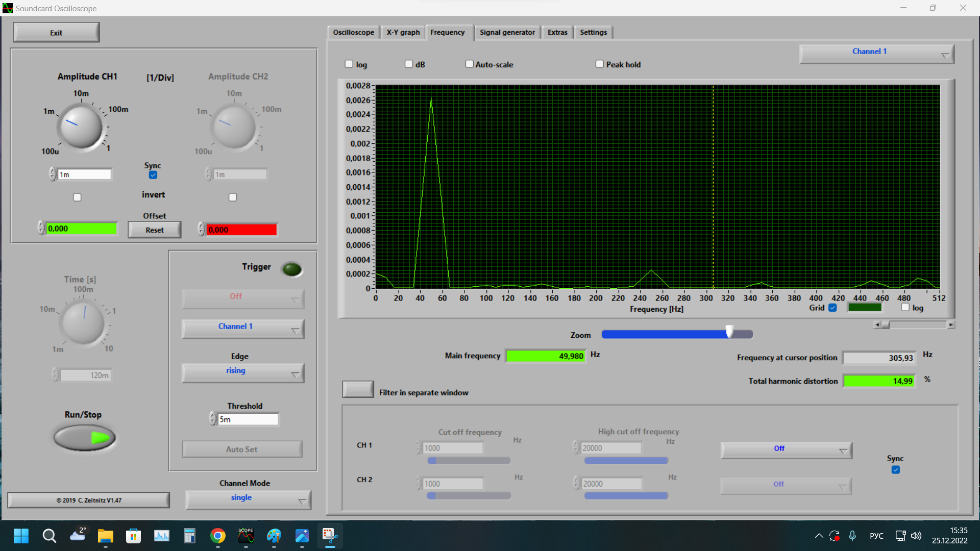This screenshot has height=551, width=980.
Task: Click the graph scrollbar left arrow
Action: pos(877,324)
